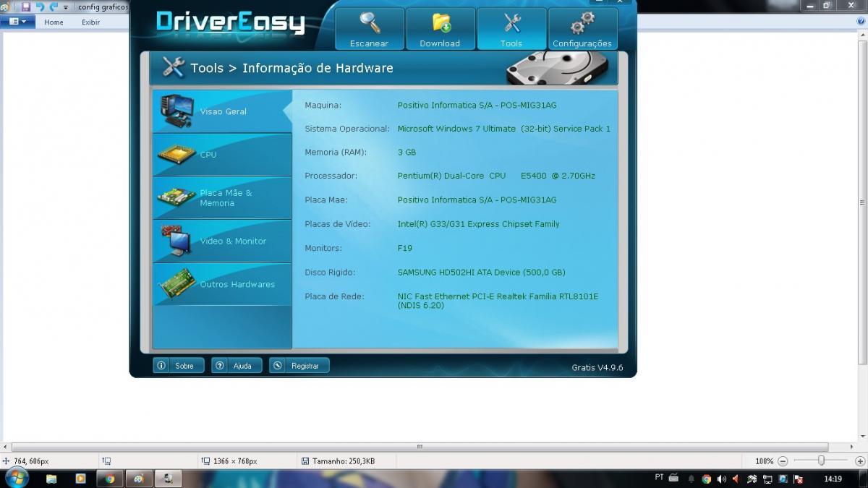This screenshot has width=868, height=488.
Task: Click the Paint zoom in plus button
Action: coord(859,461)
